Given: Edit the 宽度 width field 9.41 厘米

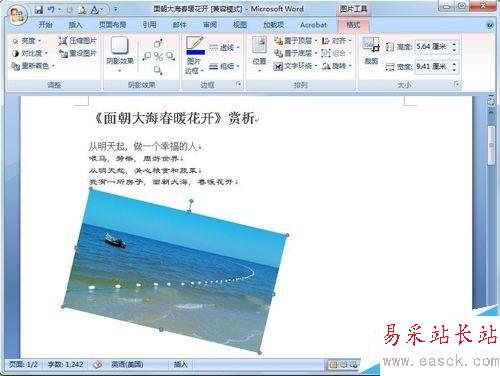Looking at the screenshot, I should 432,67.
